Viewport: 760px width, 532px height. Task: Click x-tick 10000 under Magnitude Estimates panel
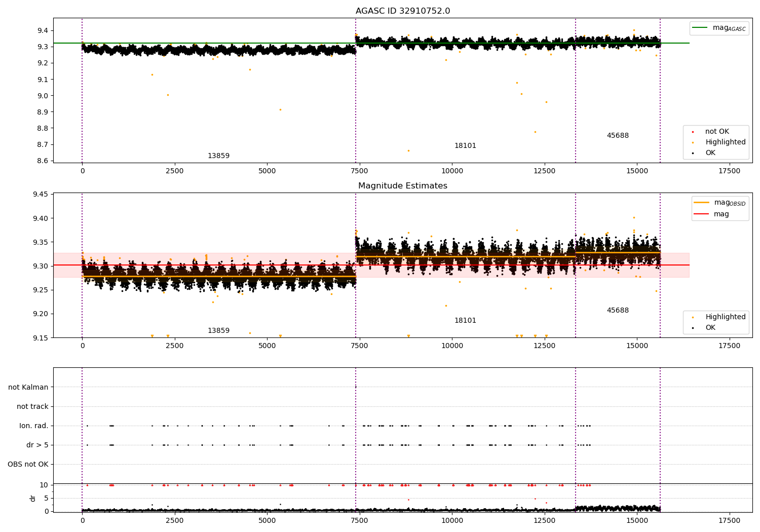click(x=452, y=346)
